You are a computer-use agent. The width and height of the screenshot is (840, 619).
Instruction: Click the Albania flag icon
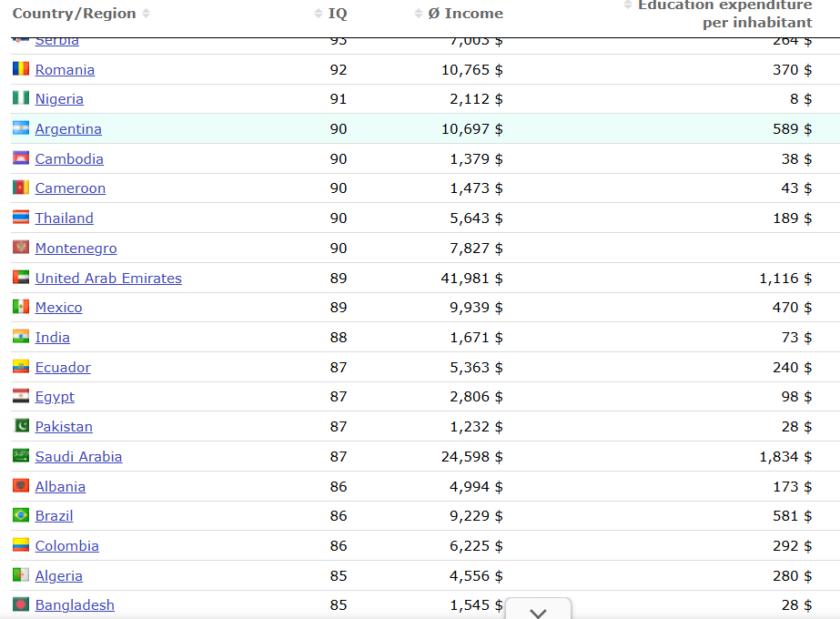click(x=21, y=486)
